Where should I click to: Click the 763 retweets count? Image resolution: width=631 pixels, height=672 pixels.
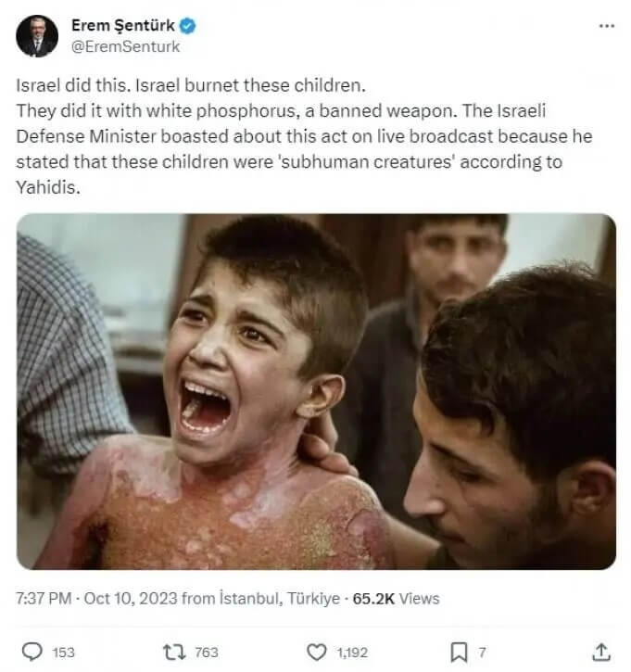tap(207, 653)
